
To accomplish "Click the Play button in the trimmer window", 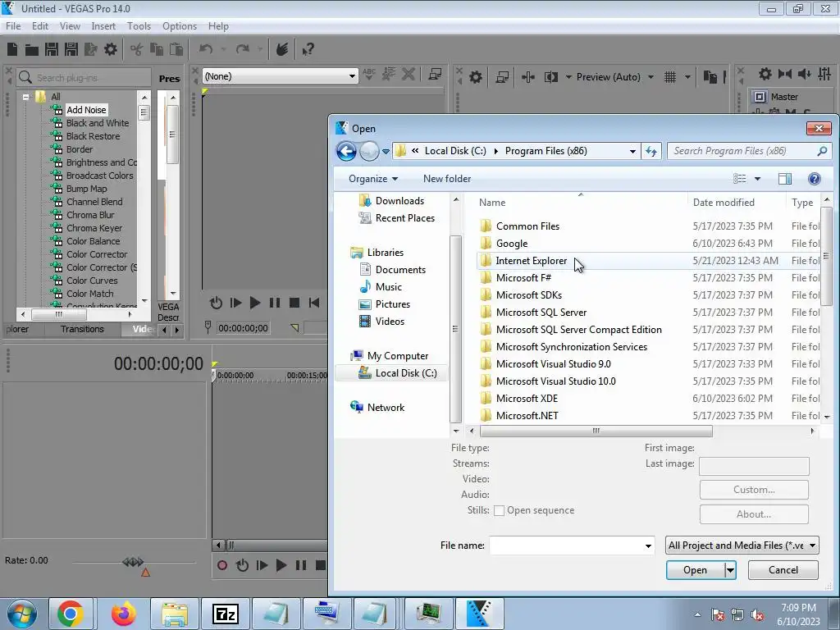I will tap(255, 304).
